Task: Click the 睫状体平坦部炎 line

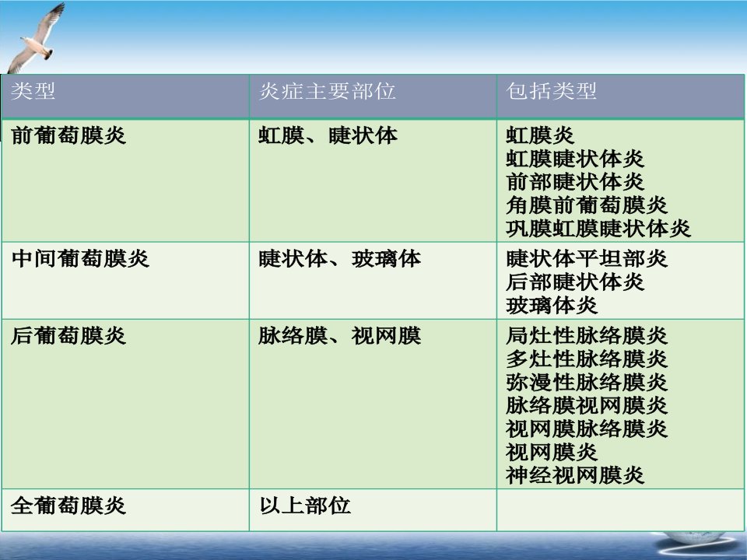Action: (x=587, y=258)
